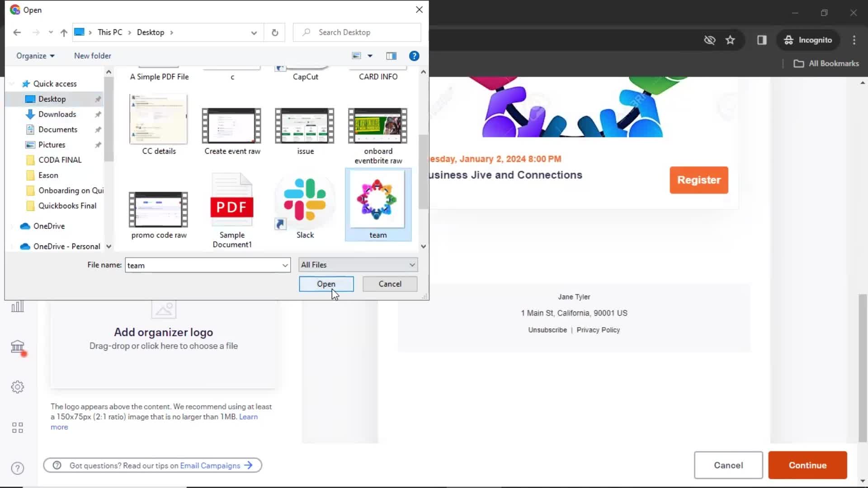868x488 pixels.
Task: Open the Organize menu
Action: [x=35, y=56]
